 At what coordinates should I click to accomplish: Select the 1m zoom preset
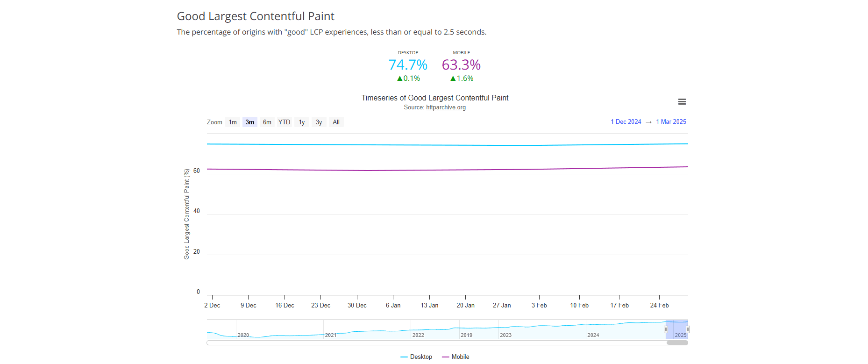[x=233, y=122]
